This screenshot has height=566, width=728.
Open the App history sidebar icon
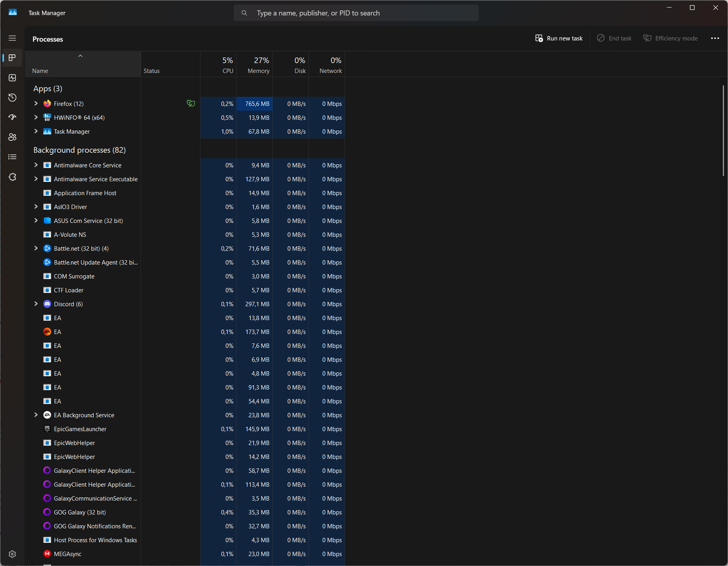point(12,98)
